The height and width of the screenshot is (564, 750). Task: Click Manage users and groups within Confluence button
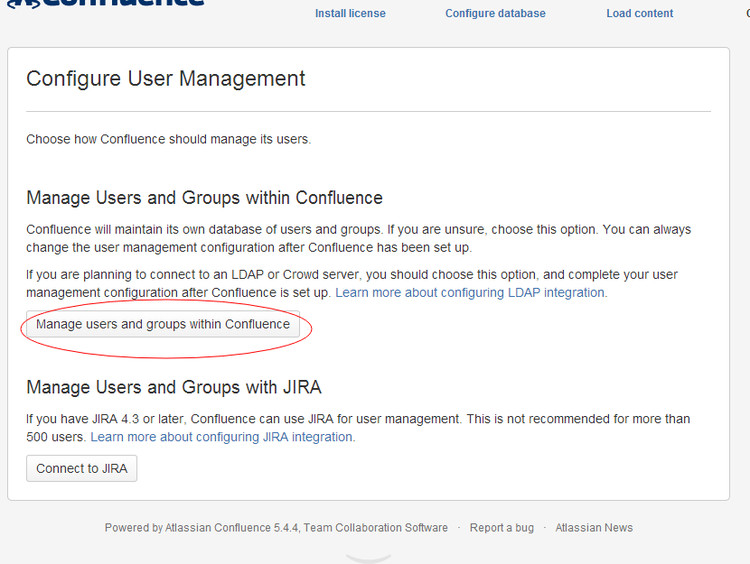[163, 324]
